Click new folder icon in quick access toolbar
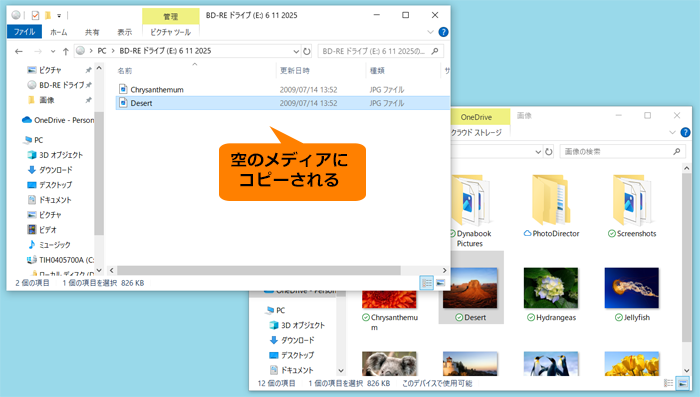This screenshot has height=397, width=700. click(x=48, y=16)
